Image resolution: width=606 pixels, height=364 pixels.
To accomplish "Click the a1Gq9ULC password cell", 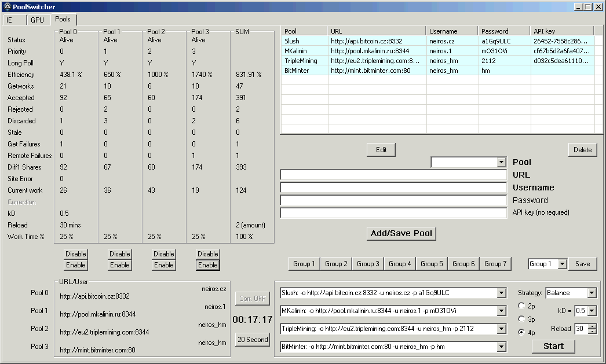I will (496, 41).
